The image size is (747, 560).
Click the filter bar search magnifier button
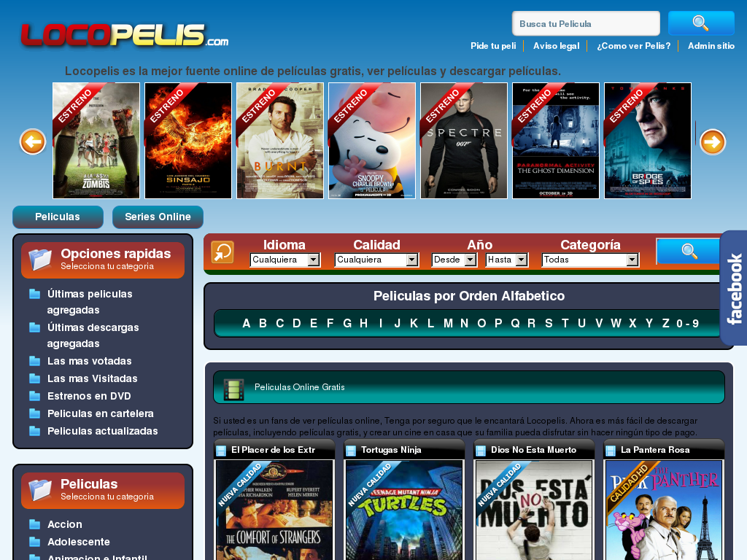pyautogui.click(x=689, y=251)
